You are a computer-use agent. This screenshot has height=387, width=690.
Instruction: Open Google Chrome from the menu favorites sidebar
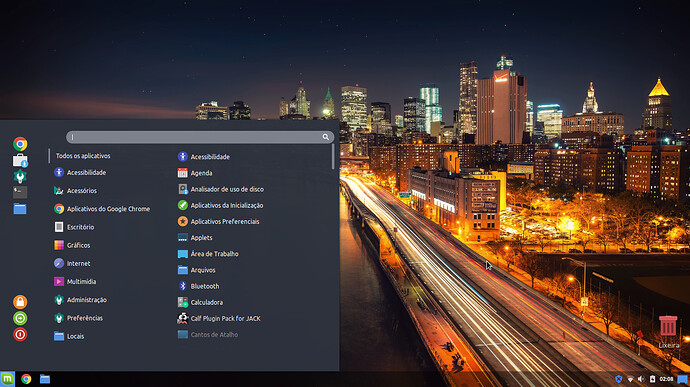20,144
